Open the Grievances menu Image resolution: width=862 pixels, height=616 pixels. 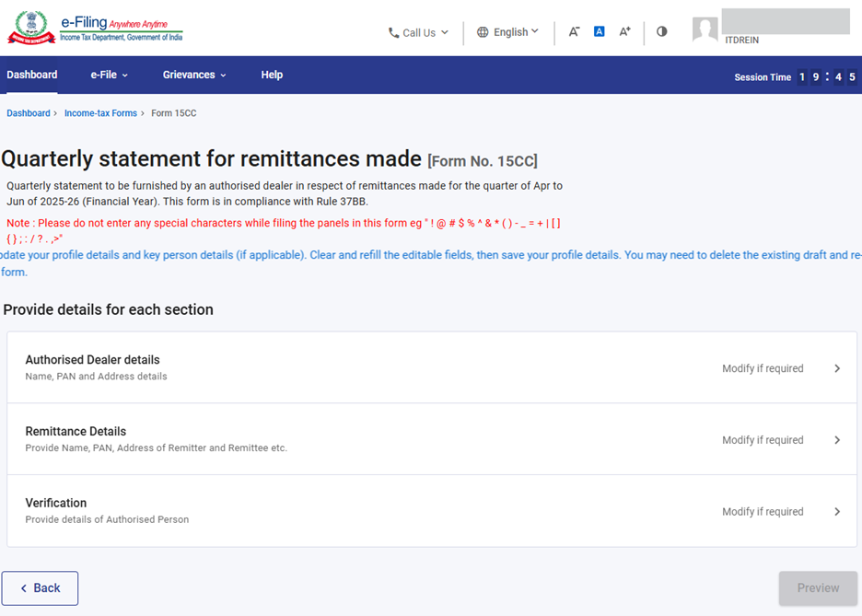click(193, 75)
